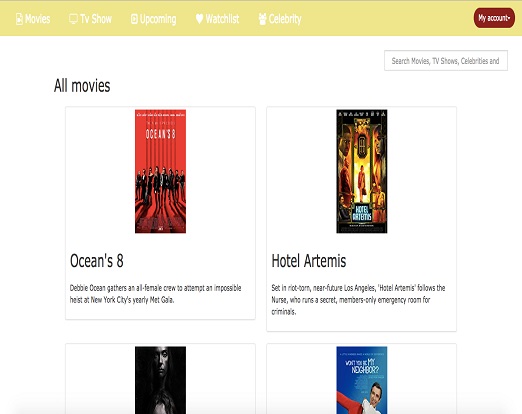Screen dimensions: 522x414
Task: Focus the Search Movies, TV Shows input
Action: pos(446,61)
